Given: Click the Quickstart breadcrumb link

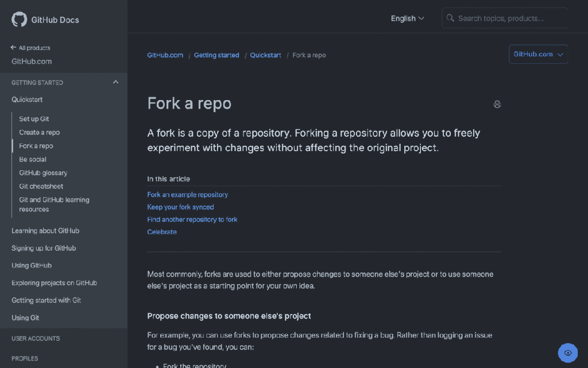Looking at the screenshot, I should tap(265, 55).
